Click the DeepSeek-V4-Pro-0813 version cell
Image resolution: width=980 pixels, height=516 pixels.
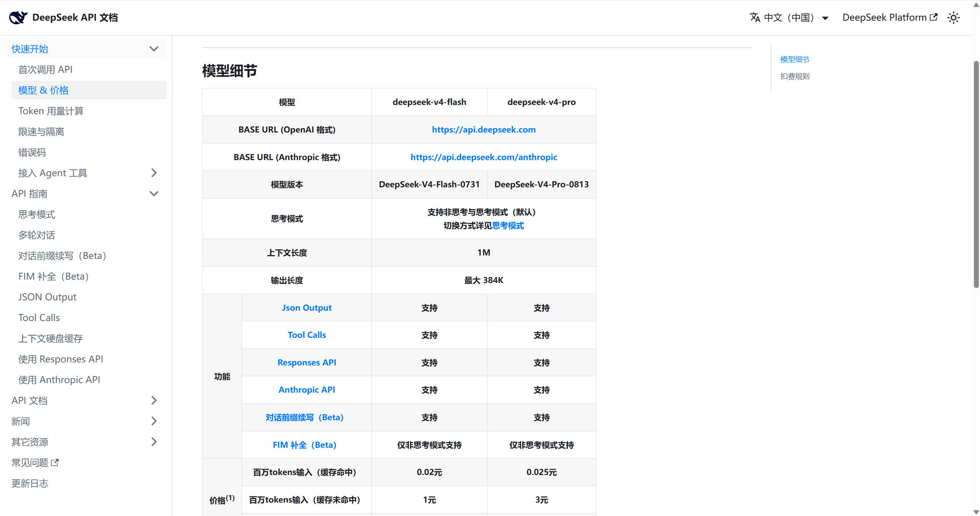click(542, 184)
